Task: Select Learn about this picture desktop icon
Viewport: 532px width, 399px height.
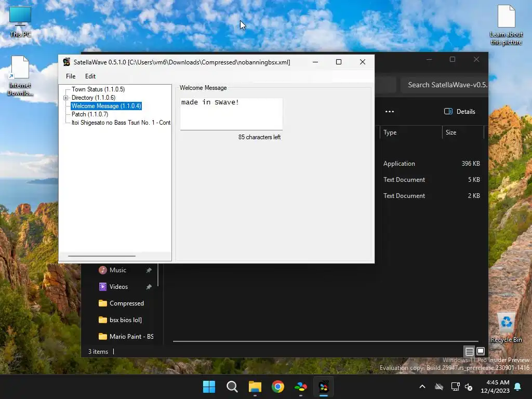Action: point(506,25)
